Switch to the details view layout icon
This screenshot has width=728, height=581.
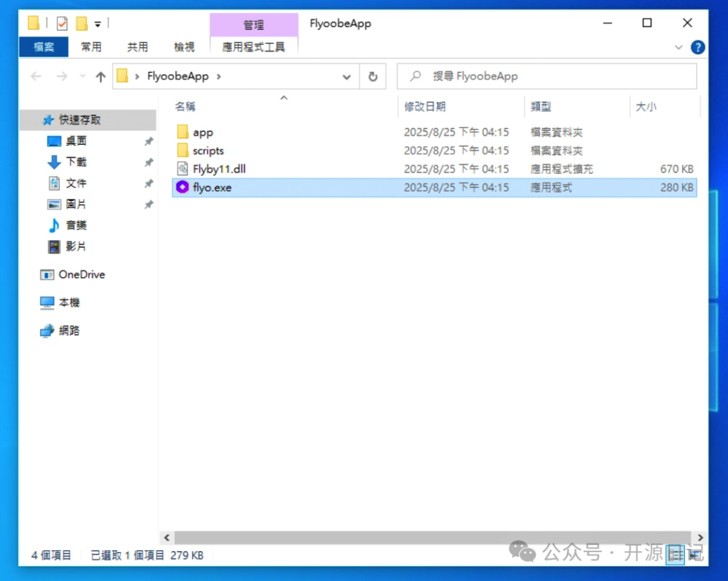click(x=675, y=554)
